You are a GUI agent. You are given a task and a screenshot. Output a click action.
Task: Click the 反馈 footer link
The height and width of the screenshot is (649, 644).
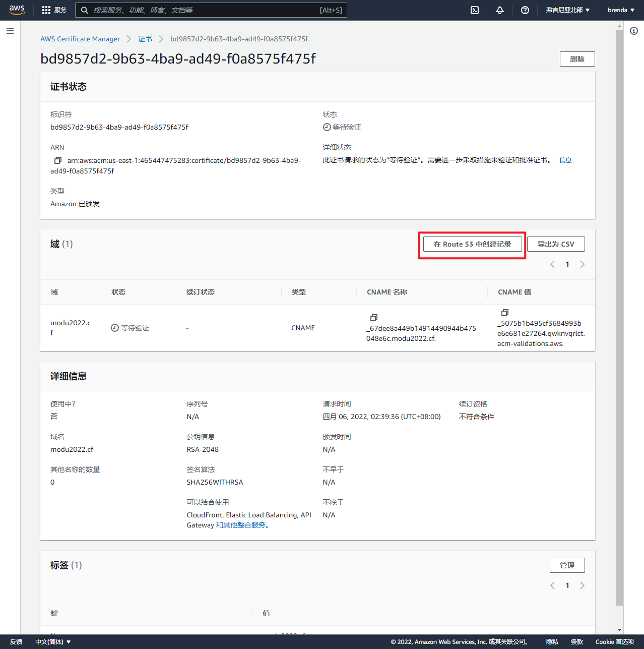point(16,642)
